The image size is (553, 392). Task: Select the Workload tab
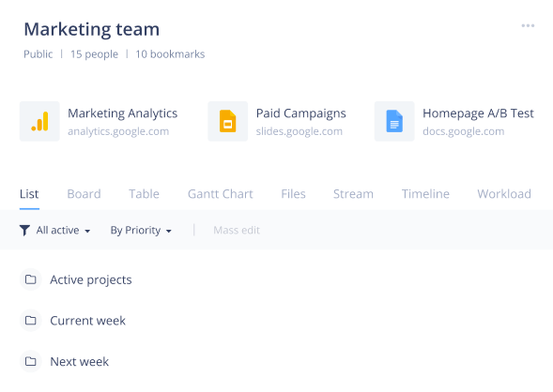pos(504,194)
